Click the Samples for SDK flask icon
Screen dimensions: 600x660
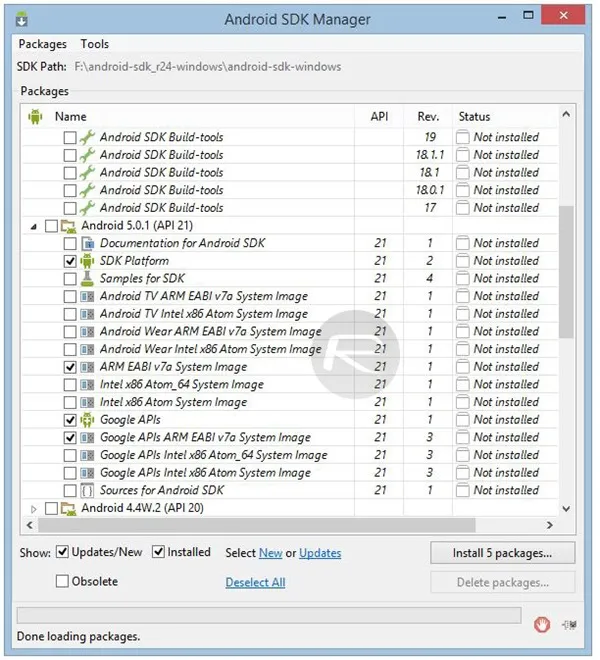point(87,279)
